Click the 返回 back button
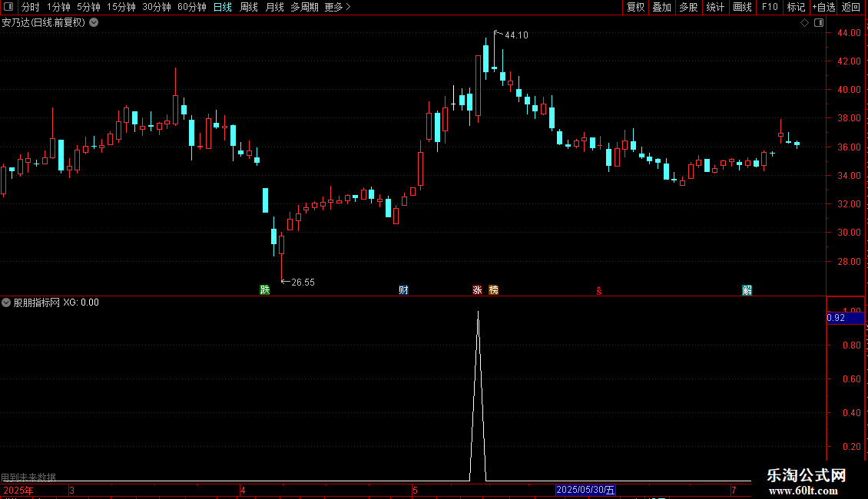Screen dimensions: 868x499 point(851,7)
